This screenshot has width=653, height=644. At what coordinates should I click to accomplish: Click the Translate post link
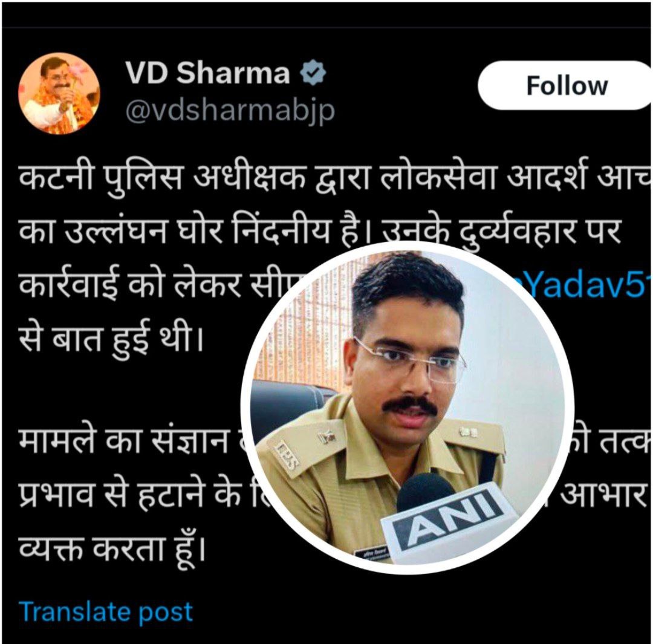pyautogui.click(x=106, y=612)
